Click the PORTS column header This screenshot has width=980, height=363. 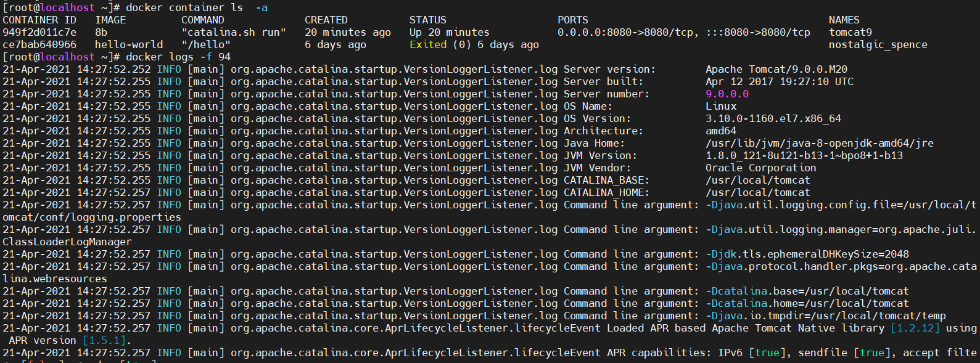click(x=573, y=20)
